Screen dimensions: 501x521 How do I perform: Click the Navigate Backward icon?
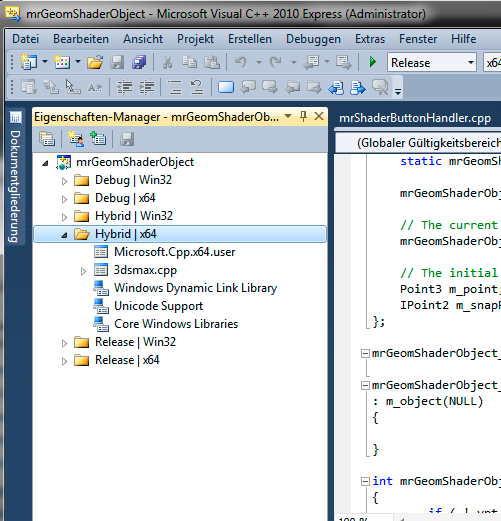point(312,62)
